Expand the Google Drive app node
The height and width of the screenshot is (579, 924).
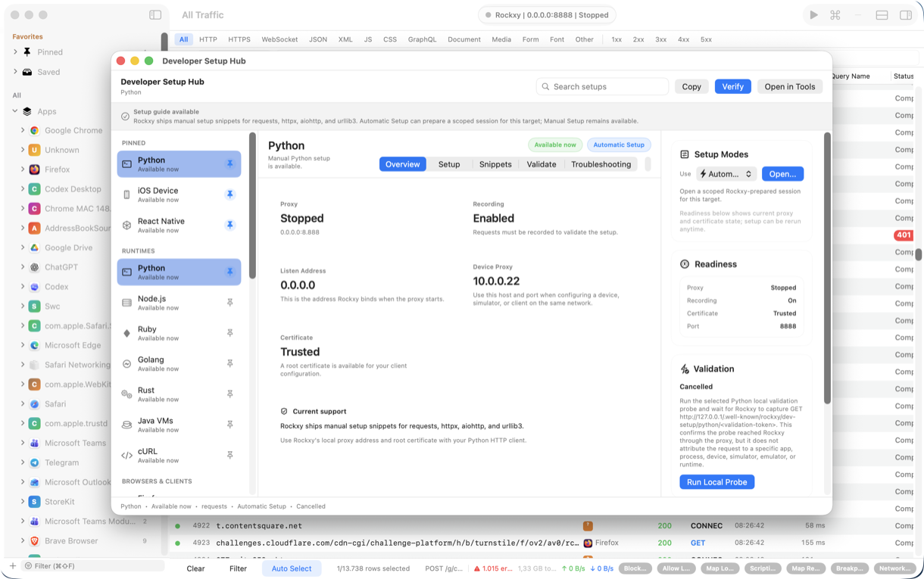point(23,247)
